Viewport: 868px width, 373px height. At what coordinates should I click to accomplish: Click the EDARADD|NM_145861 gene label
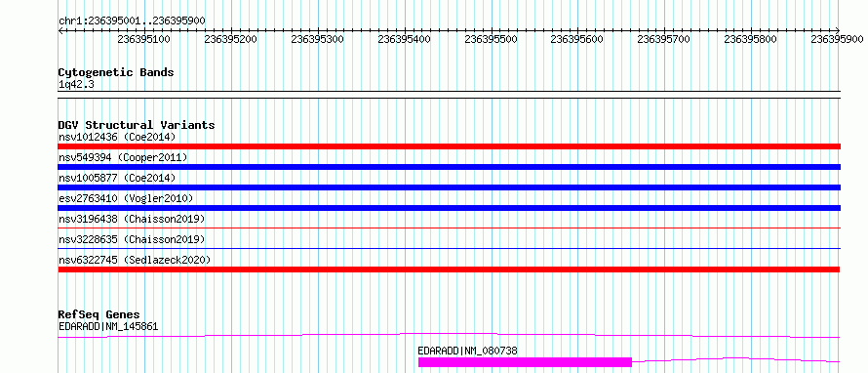(108, 326)
